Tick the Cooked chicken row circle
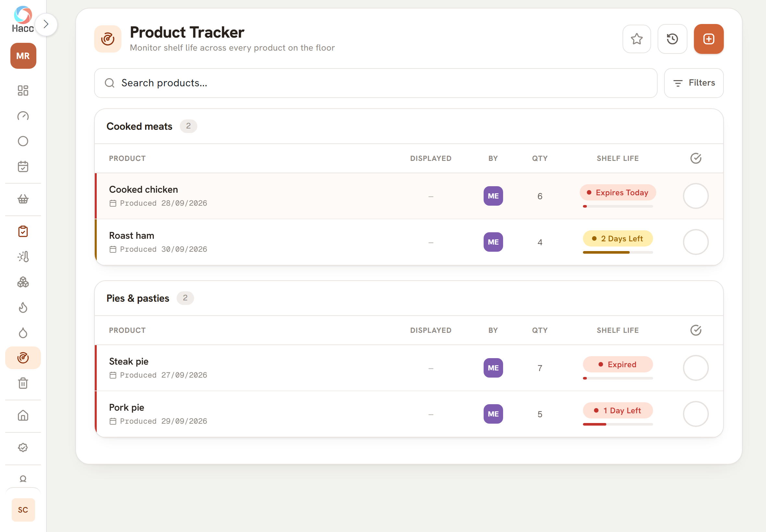The height and width of the screenshot is (532, 766). click(x=696, y=196)
